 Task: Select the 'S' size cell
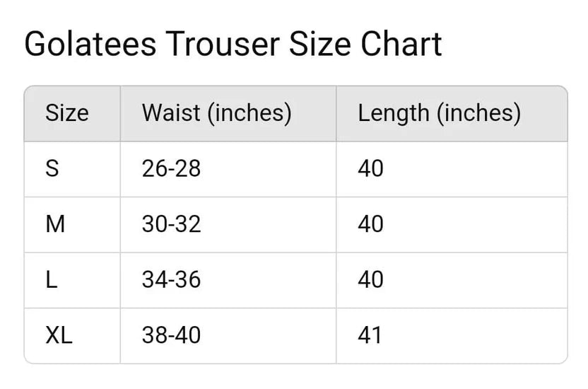[52, 168]
